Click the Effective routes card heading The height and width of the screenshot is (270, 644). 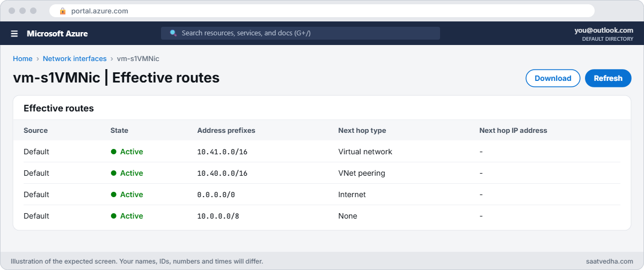click(x=58, y=108)
